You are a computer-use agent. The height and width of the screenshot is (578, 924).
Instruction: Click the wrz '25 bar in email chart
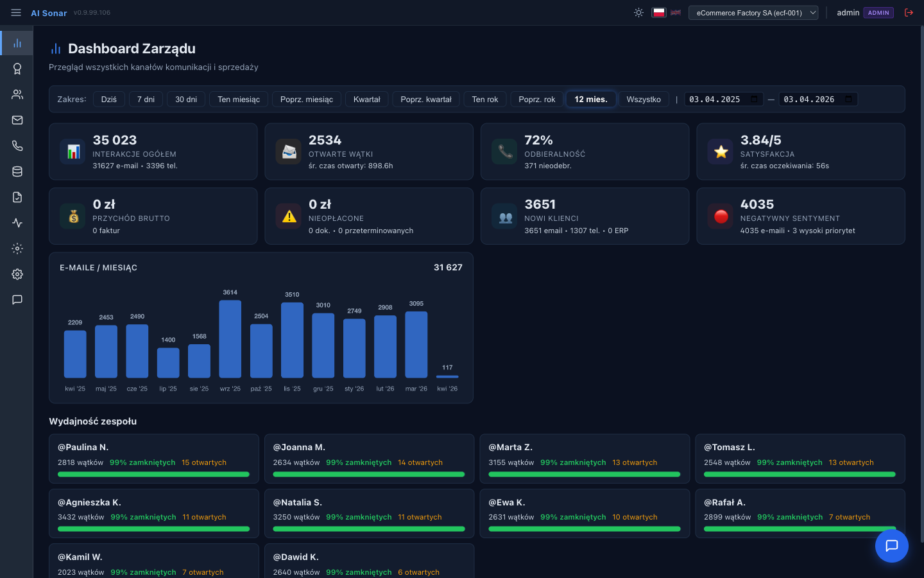(230, 340)
